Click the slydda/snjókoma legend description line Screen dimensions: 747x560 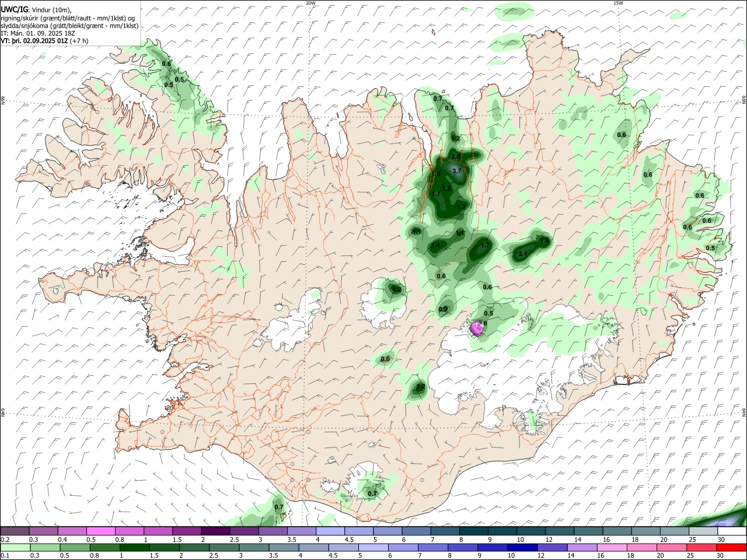tap(69, 26)
